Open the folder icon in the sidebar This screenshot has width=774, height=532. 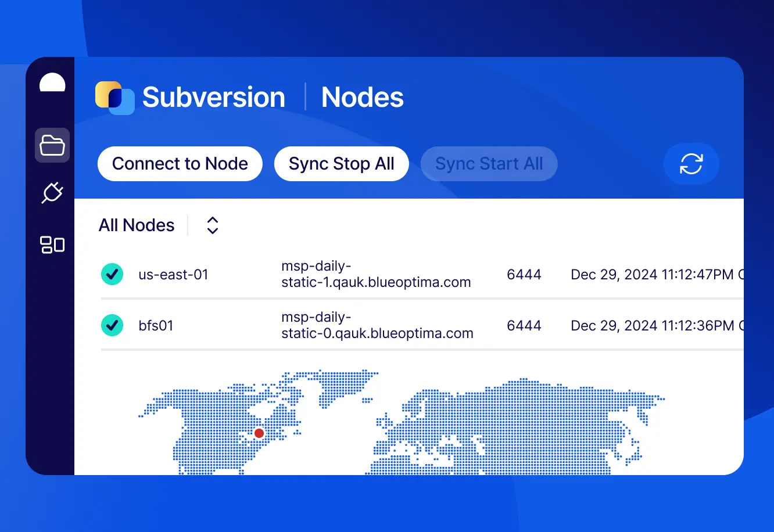pos(52,145)
